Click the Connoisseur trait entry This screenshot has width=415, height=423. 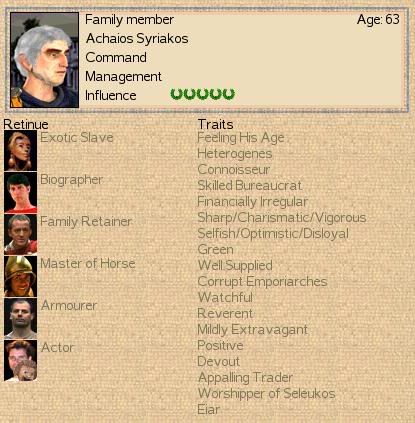tap(233, 170)
